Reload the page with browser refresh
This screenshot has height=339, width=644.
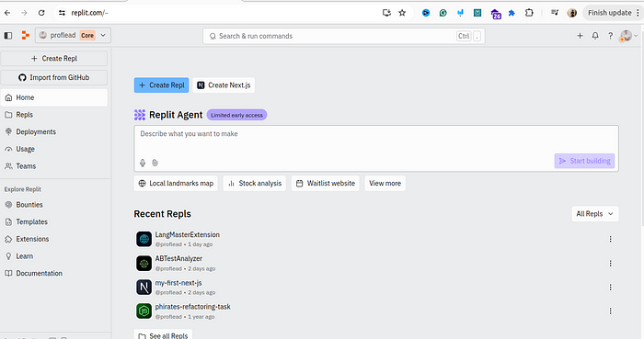41,13
